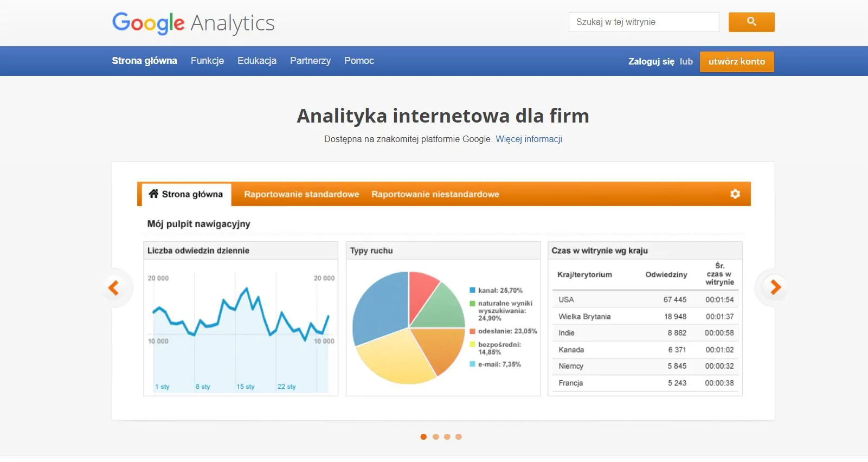Click the 'Czas w witrynie wg kraju' title

click(600, 251)
